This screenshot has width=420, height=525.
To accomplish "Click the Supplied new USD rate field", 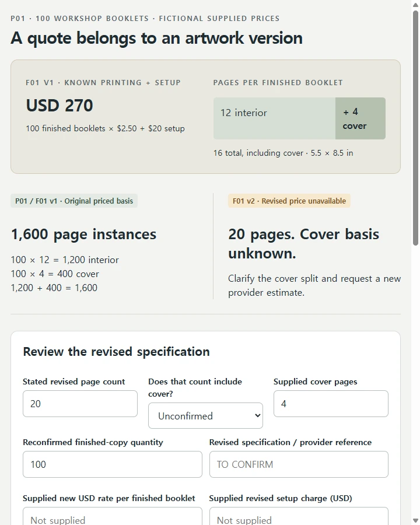I will click(112, 517).
